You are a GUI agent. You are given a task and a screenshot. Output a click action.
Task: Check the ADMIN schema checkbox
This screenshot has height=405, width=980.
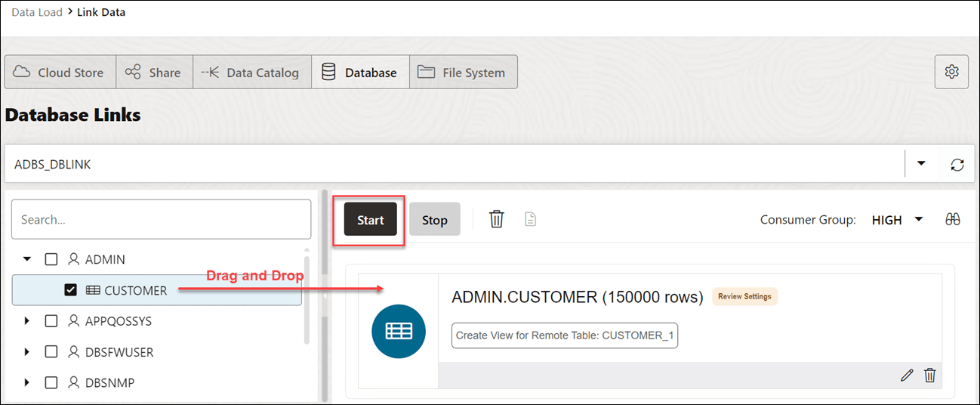pos(51,259)
